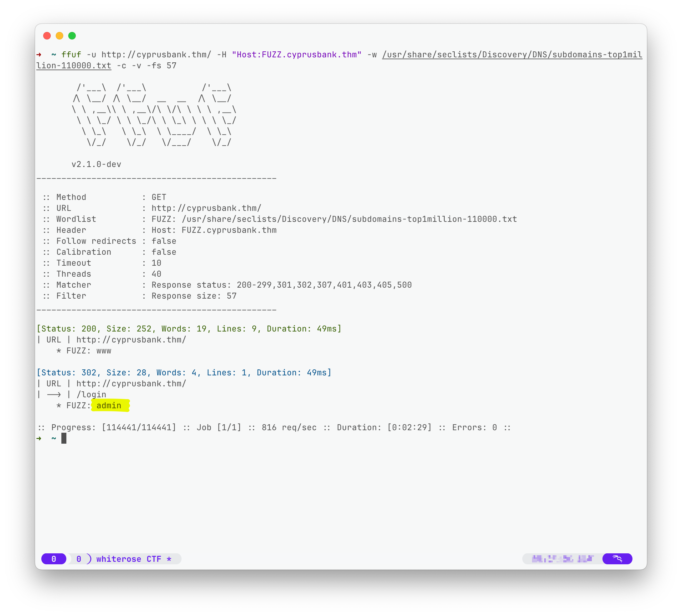Click the '816 req/sec' rate text
The width and height of the screenshot is (682, 616).
pyautogui.click(x=289, y=427)
